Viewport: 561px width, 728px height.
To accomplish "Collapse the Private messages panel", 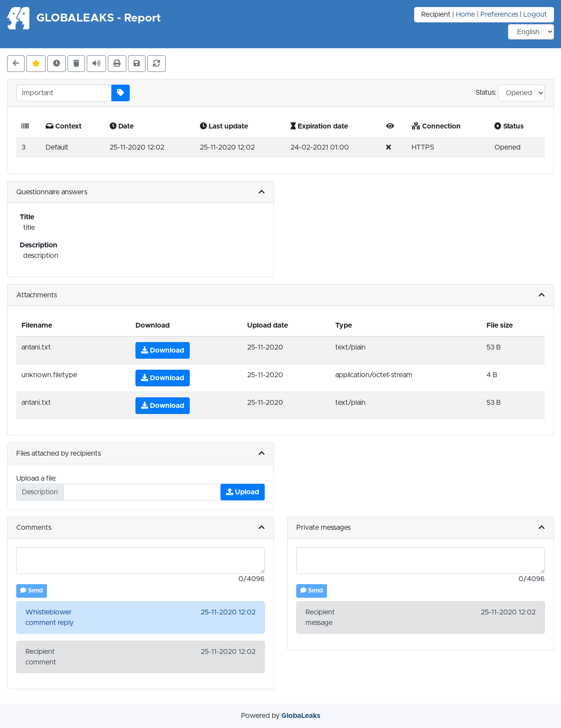I will click(x=542, y=528).
